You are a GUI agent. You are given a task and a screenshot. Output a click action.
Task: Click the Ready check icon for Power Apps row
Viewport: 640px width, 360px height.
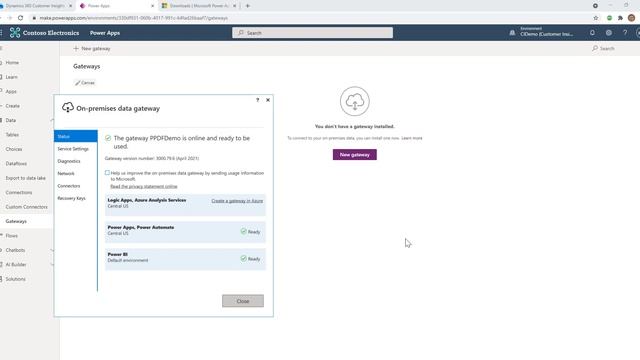[244, 231]
